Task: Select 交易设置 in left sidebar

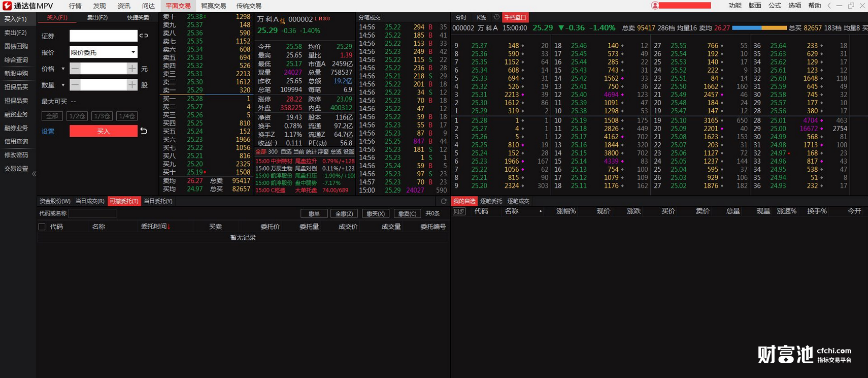Action: 16,169
